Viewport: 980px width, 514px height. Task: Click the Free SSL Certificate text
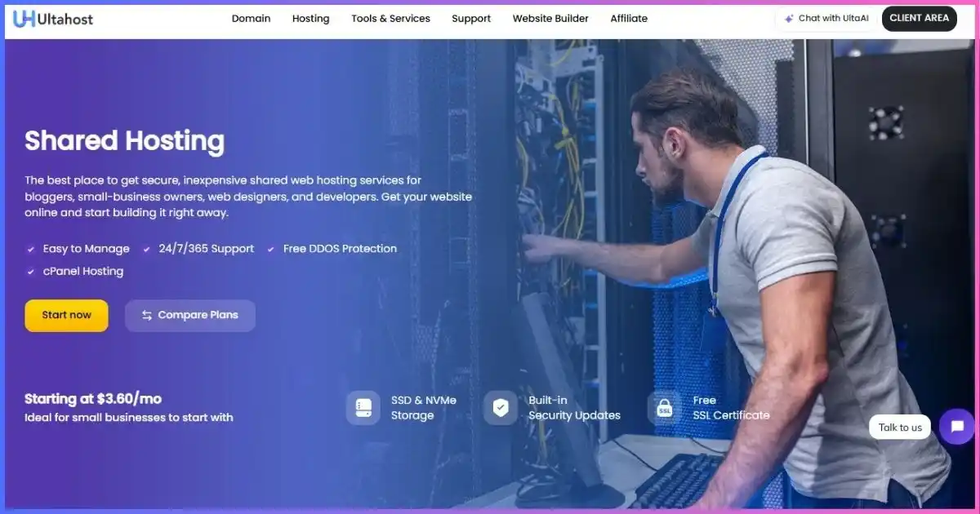[x=731, y=408]
